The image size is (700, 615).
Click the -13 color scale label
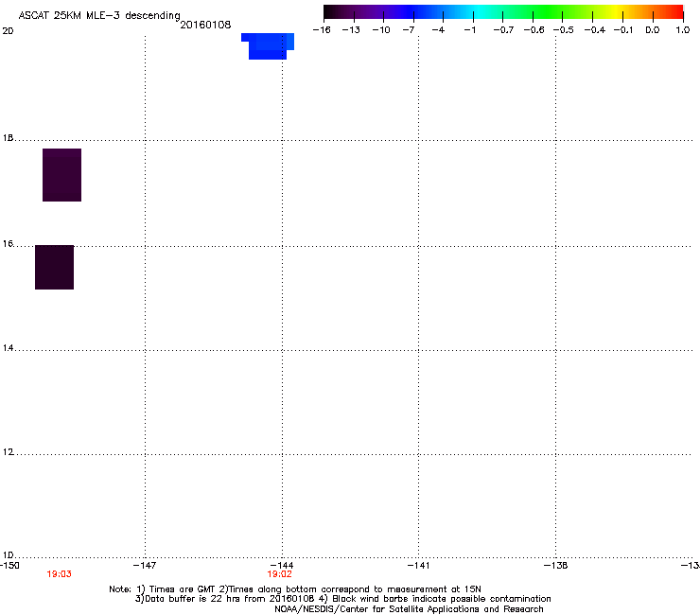coord(351,30)
